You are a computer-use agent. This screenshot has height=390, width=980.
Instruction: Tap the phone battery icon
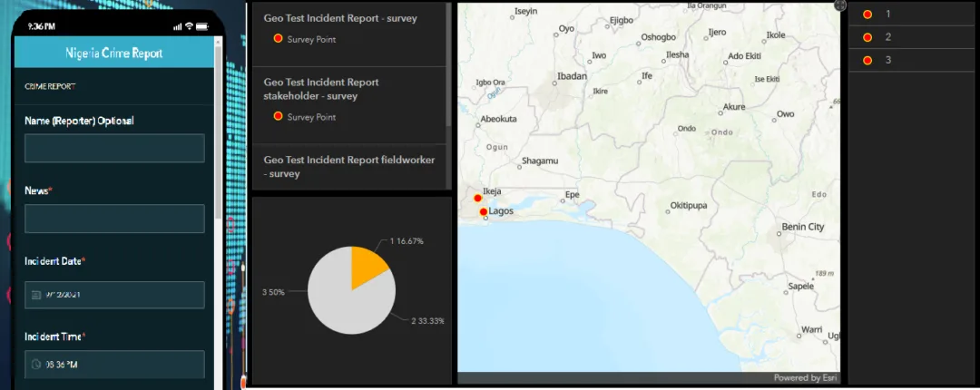coord(201,27)
